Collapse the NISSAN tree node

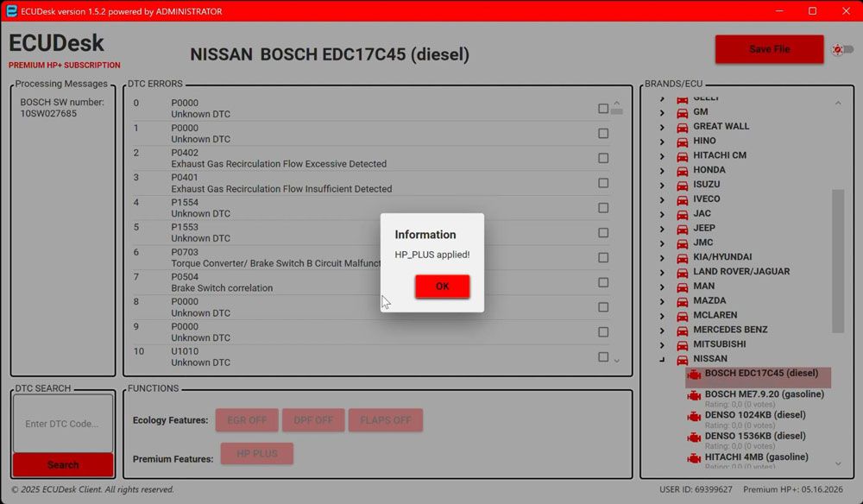(663, 358)
